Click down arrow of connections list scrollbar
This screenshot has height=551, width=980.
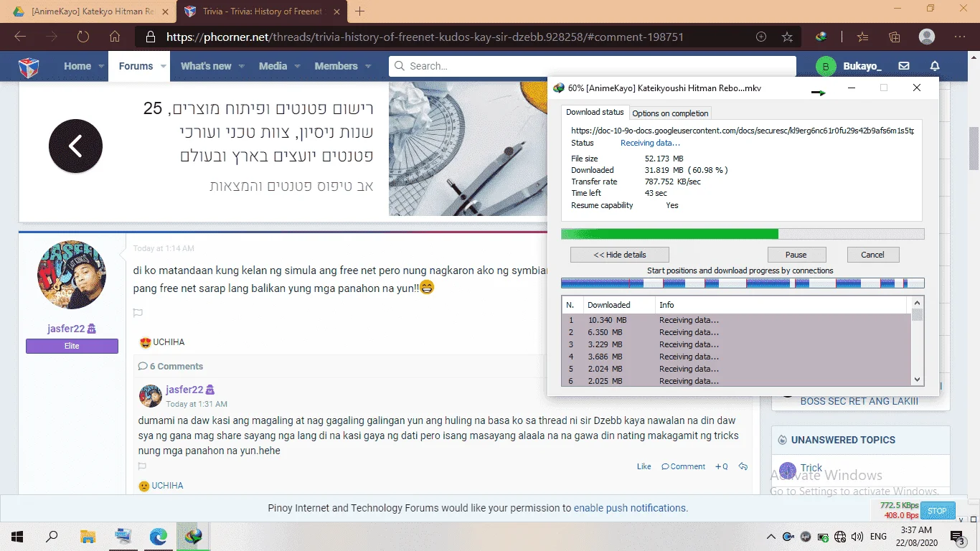point(917,380)
